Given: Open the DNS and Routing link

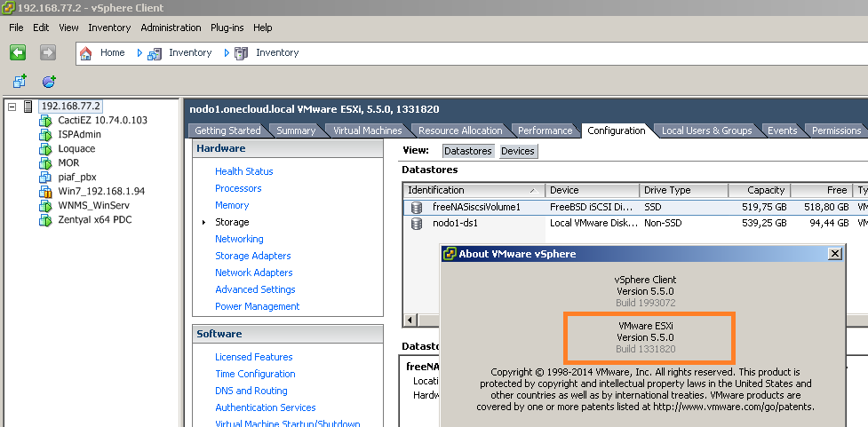Looking at the screenshot, I should [251, 391].
